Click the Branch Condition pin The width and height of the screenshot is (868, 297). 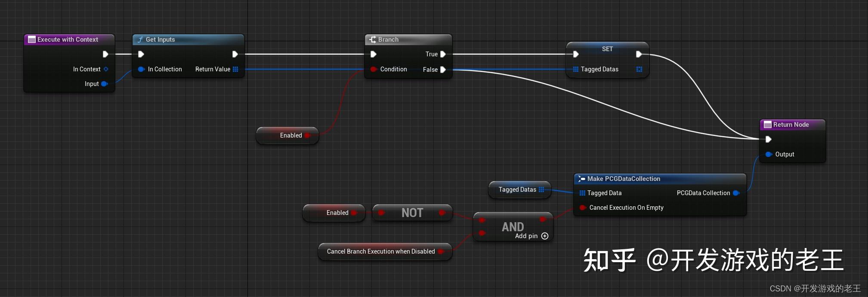pyautogui.click(x=373, y=69)
